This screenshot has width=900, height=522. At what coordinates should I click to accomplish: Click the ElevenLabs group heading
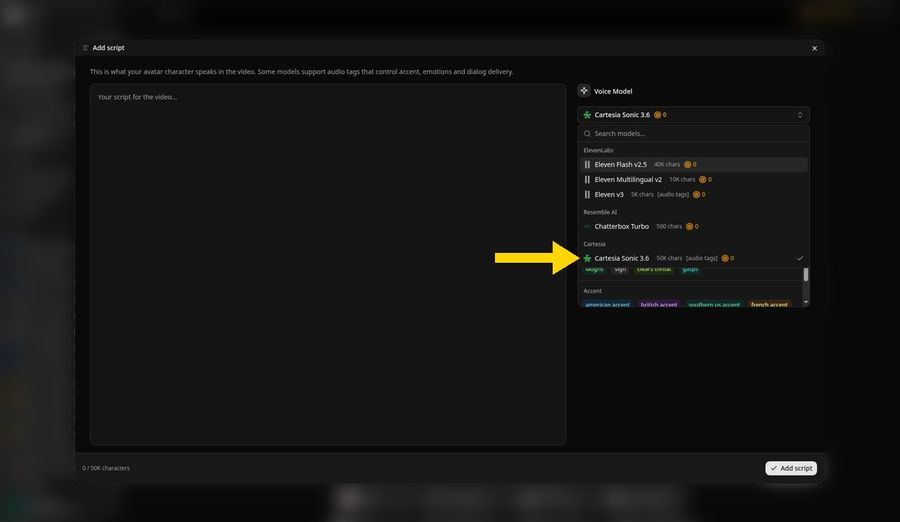598,150
